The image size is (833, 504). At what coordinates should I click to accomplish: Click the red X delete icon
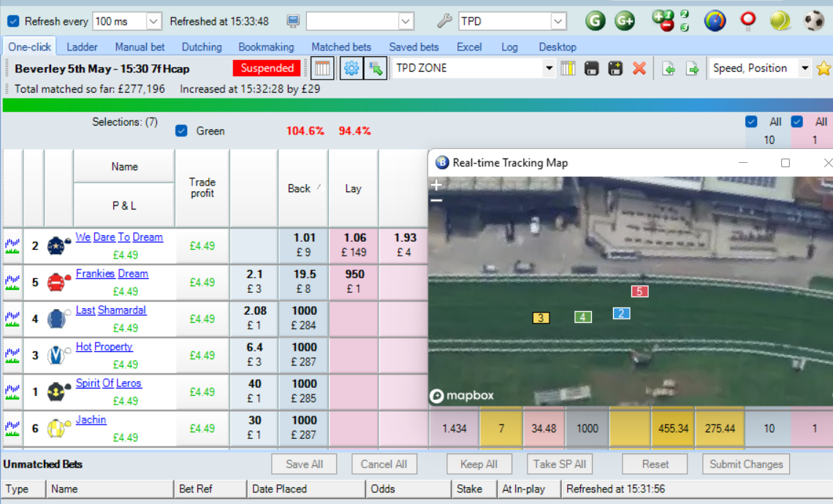[639, 69]
